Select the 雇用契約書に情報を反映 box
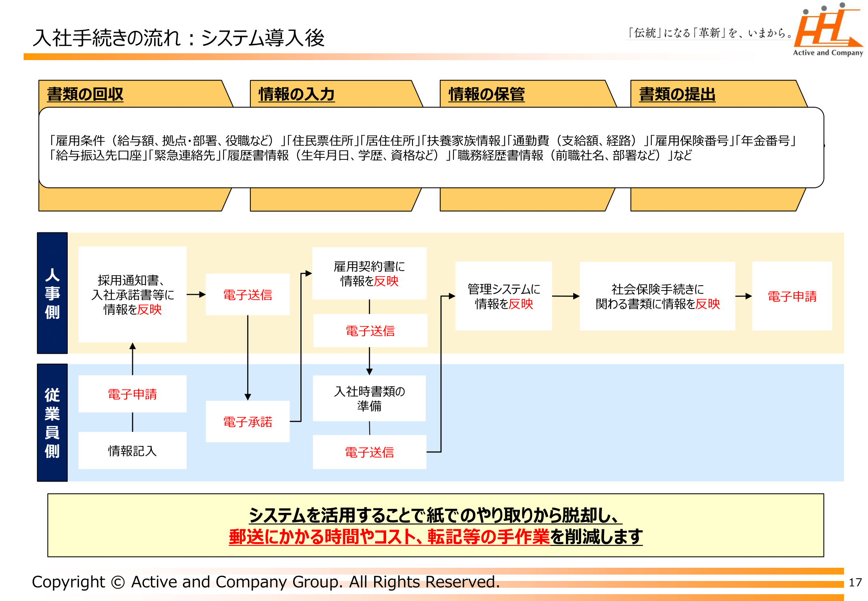Screen dimensions: 868x601 (x=369, y=274)
